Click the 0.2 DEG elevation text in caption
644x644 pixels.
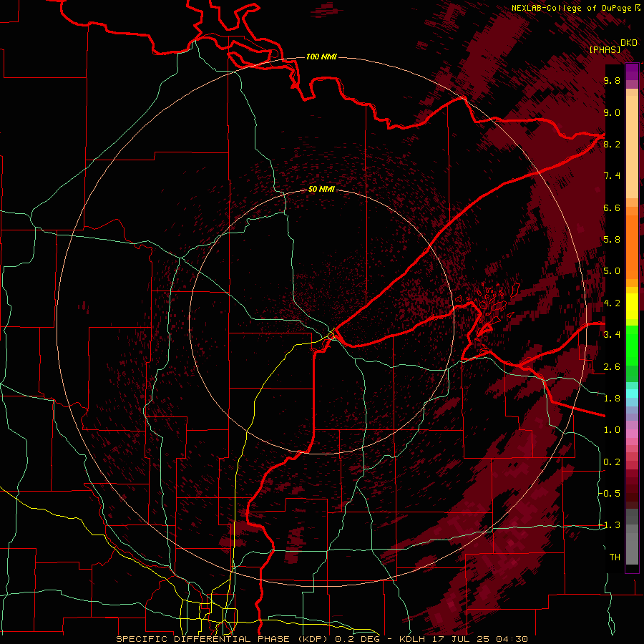[356, 639]
